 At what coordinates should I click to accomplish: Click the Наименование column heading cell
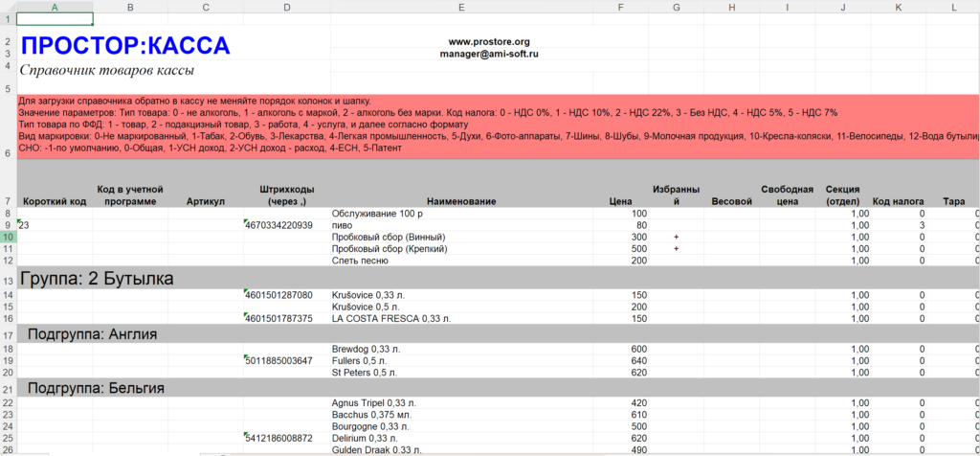(x=460, y=201)
